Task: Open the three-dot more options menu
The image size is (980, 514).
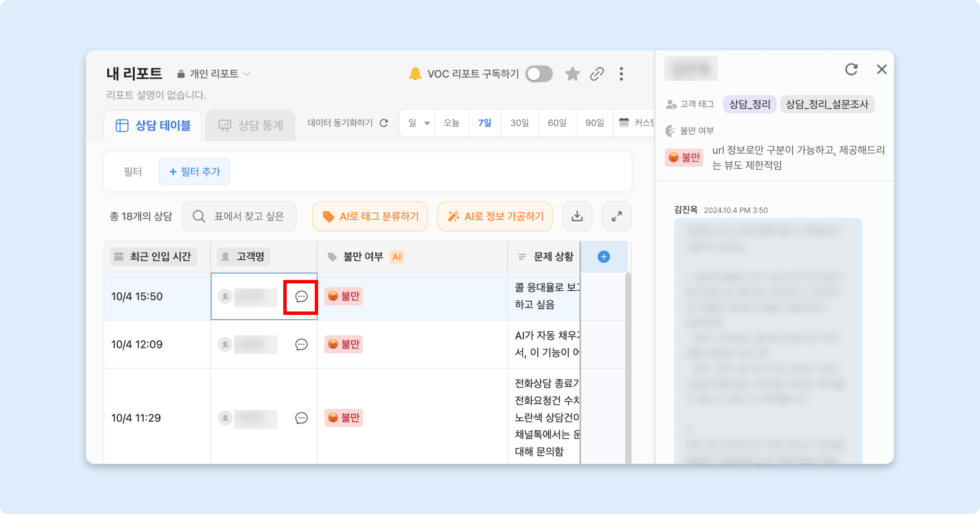Action: coord(621,74)
